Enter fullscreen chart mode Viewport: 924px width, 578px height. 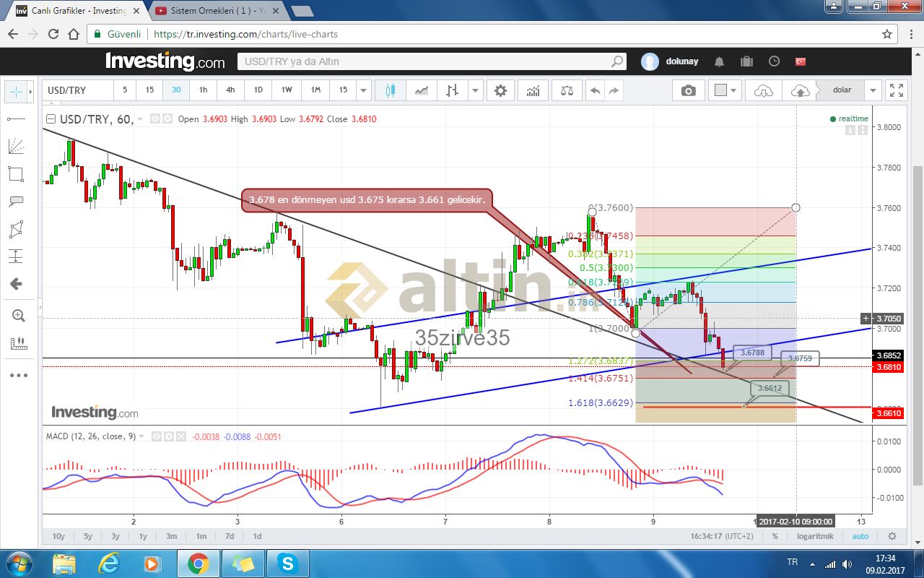click(x=896, y=90)
